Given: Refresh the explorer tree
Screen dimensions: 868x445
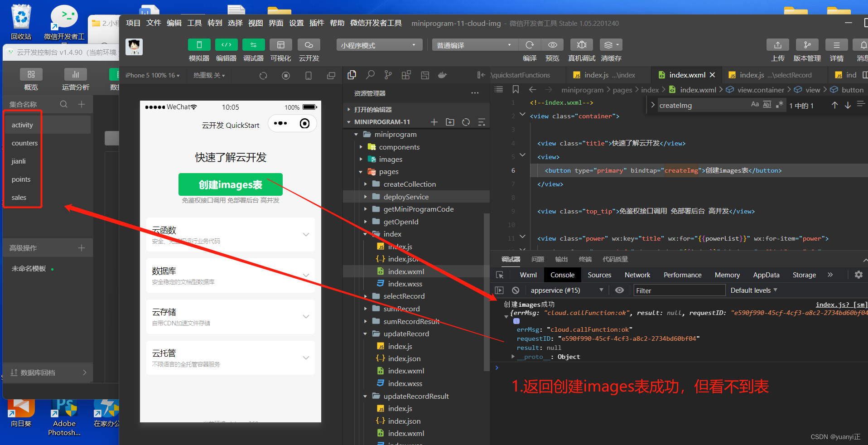Looking at the screenshot, I should click(466, 122).
